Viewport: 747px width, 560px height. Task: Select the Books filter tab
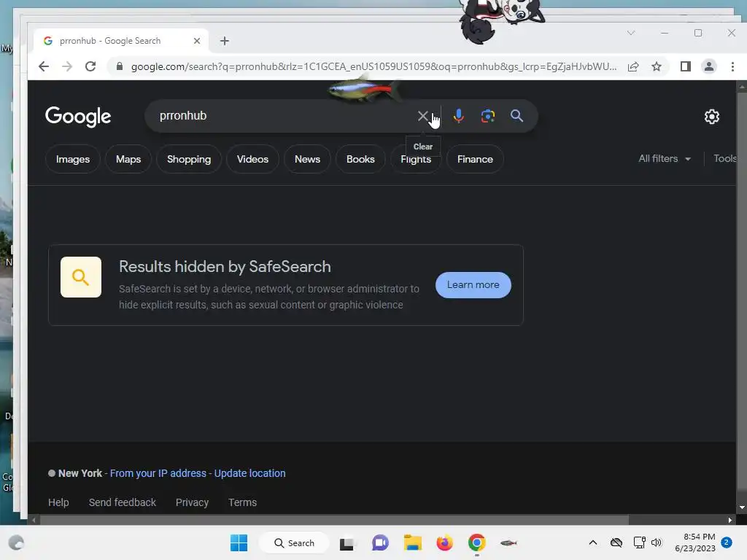[x=360, y=159]
